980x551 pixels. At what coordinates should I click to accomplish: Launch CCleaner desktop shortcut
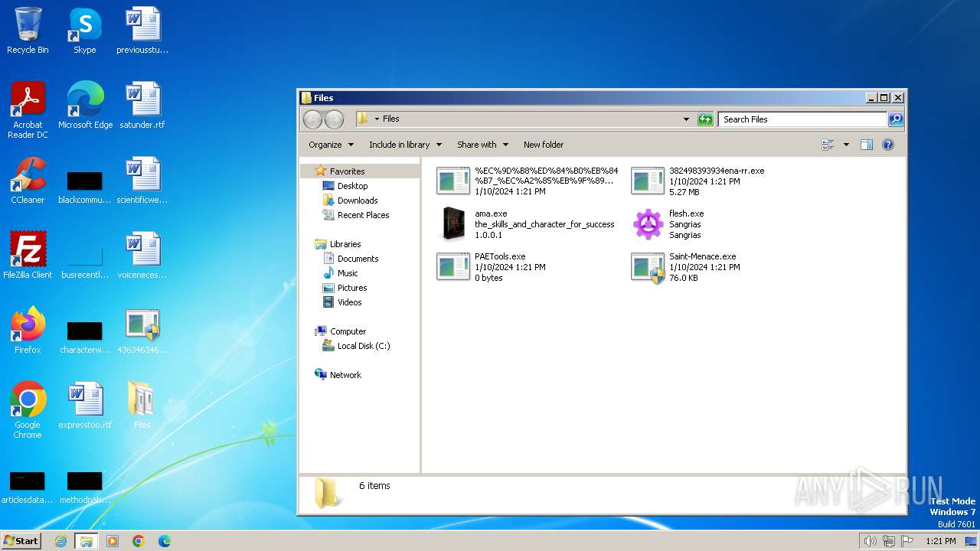(x=28, y=181)
